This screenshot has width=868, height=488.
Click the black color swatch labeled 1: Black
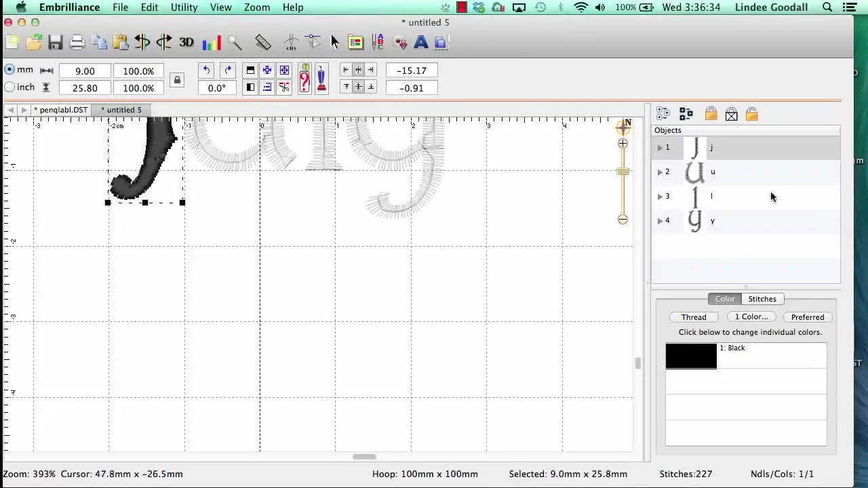[690, 355]
